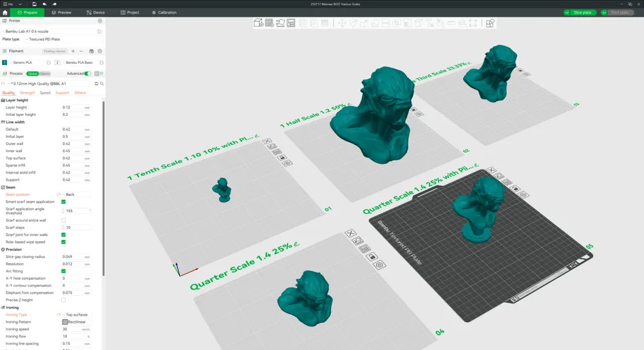Click the filament 1 teal color swatch
Viewport: 644px width, 350px height.
[5, 63]
